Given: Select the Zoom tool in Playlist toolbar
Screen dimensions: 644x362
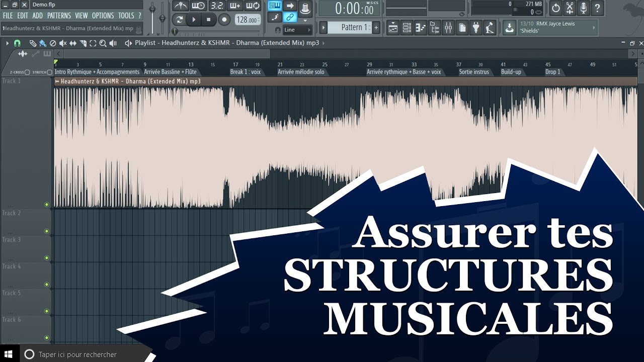Looking at the screenshot, I should click(103, 43).
